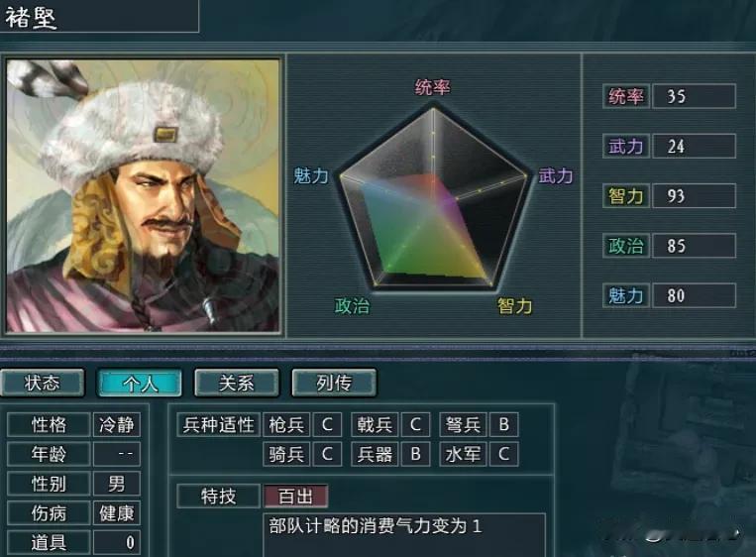Click the 弩兵 aptitude grade B

click(x=504, y=425)
